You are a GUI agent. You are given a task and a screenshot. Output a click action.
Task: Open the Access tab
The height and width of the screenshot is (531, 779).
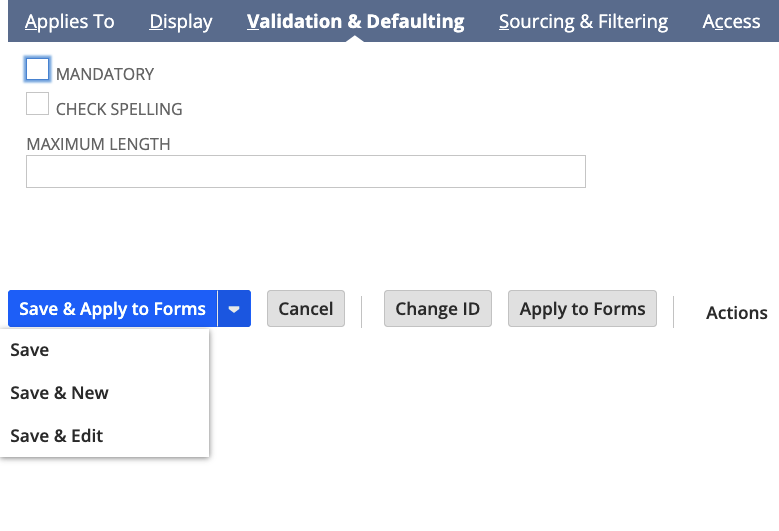coord(731,21)
